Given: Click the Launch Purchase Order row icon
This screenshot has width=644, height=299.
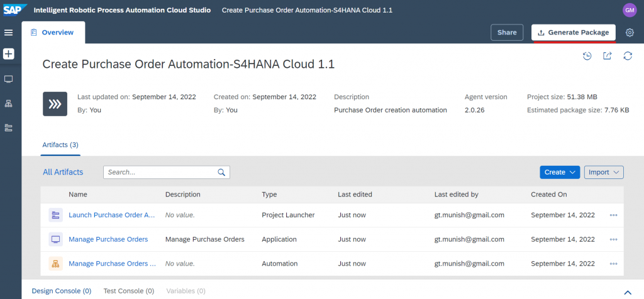Looking at the screenshot, I should (55, 215).
